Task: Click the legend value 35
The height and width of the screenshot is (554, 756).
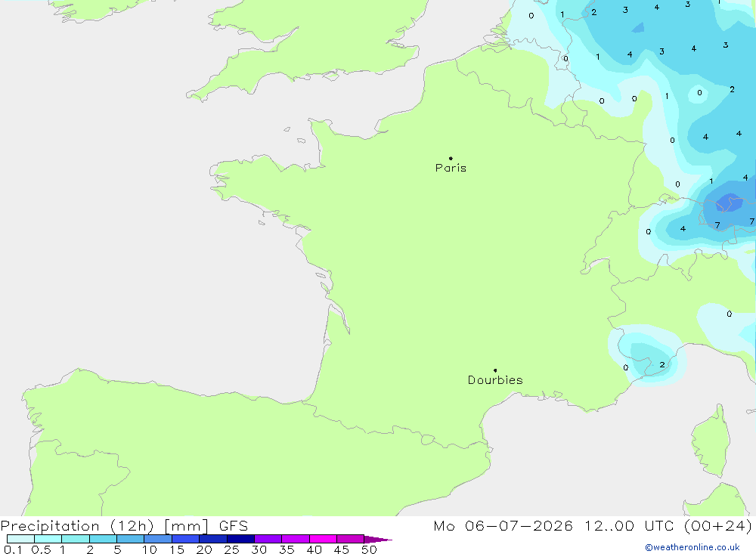Action: [x=287, y=549]
